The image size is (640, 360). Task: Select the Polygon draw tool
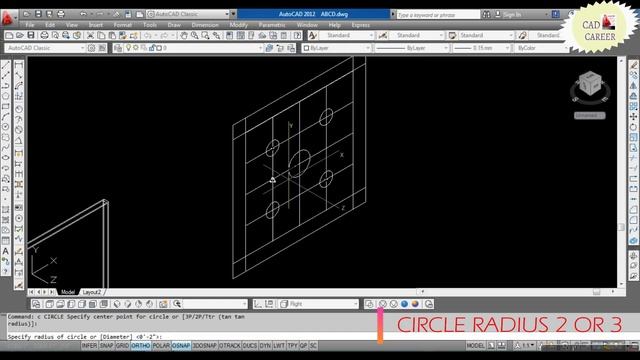[x=6, y=96]
